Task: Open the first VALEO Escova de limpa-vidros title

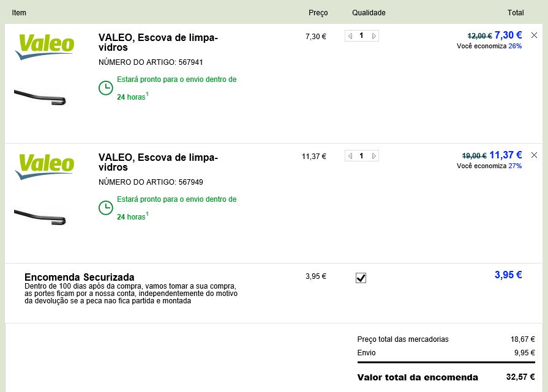Action: coord(158,42)
